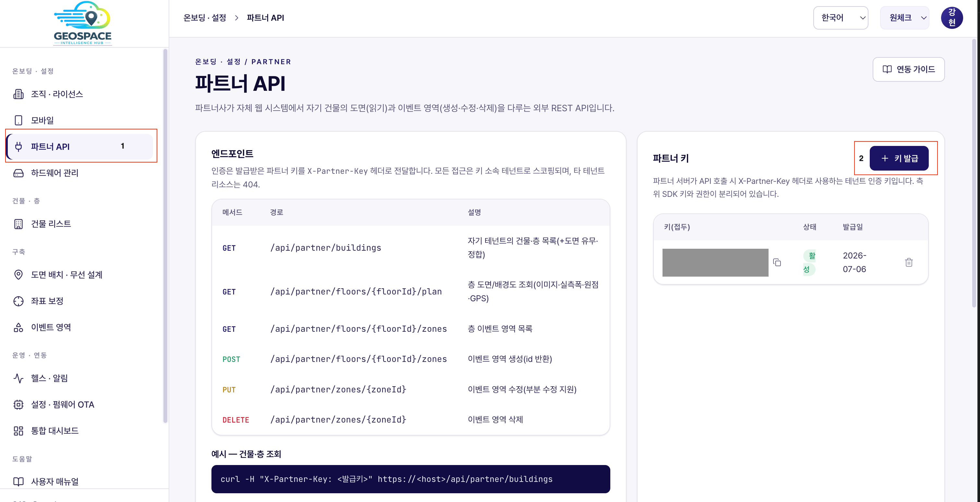Select 파트너 API in sidebar
980x502 pixels.
click(80, 147)
